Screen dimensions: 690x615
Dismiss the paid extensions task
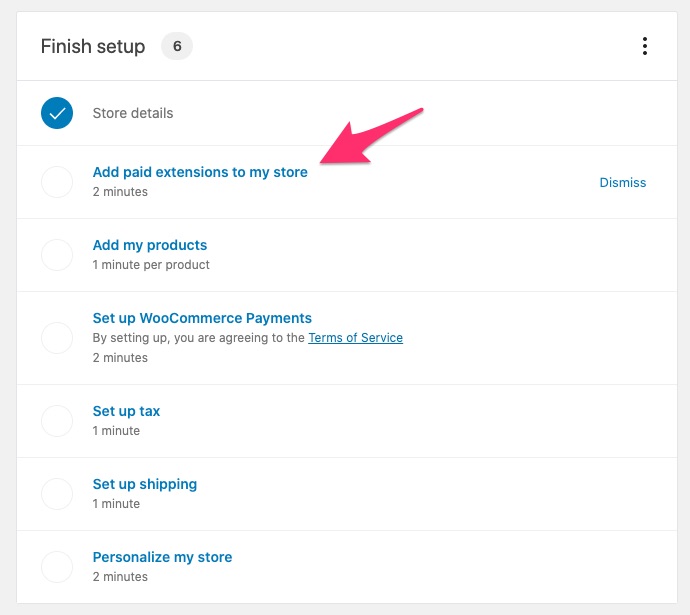(x=623, y=183)
